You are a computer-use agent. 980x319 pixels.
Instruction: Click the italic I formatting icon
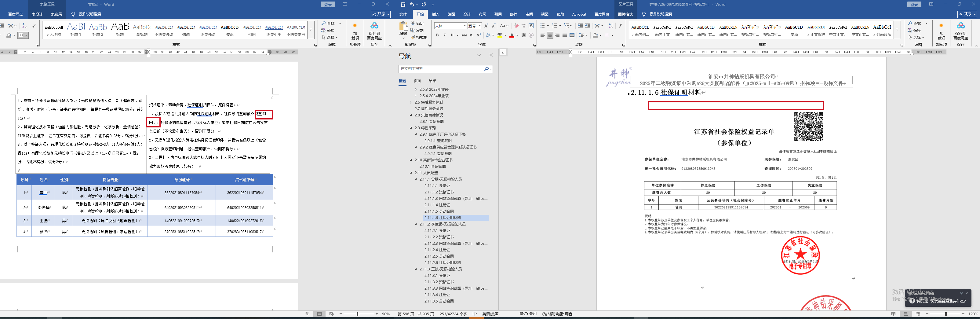coord(445,35)
